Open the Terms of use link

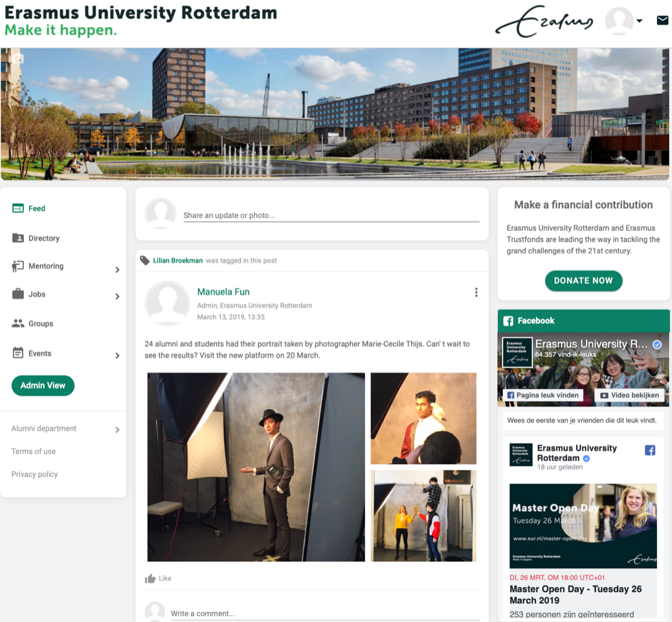[x=34, y=452]
